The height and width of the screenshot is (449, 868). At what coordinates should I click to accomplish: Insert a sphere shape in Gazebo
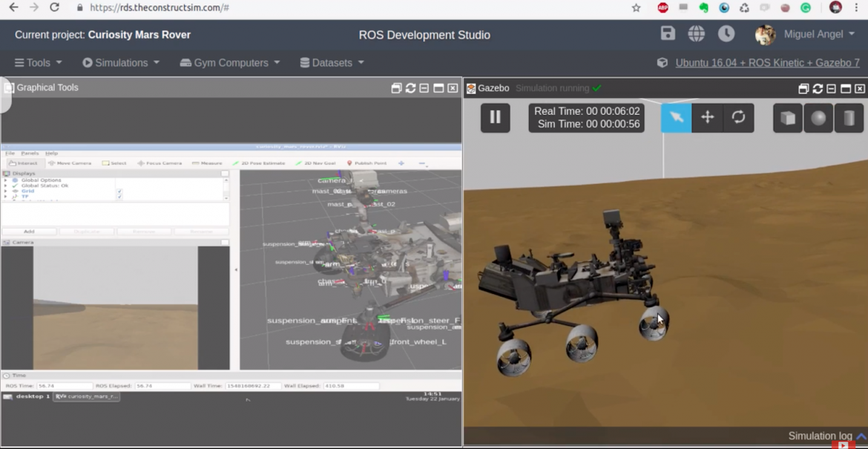coord(818,117)
